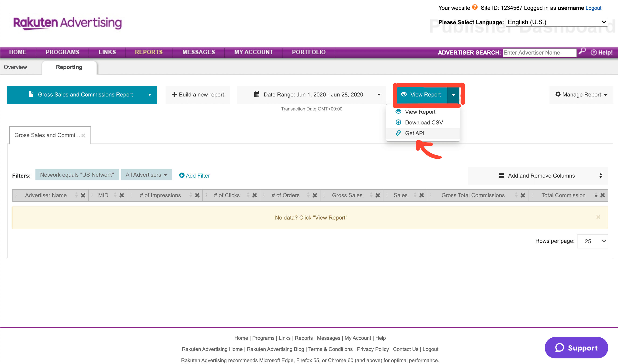618x364 pixels.
Task: Remove the Advertiser Name column
Action: (83, 195)
